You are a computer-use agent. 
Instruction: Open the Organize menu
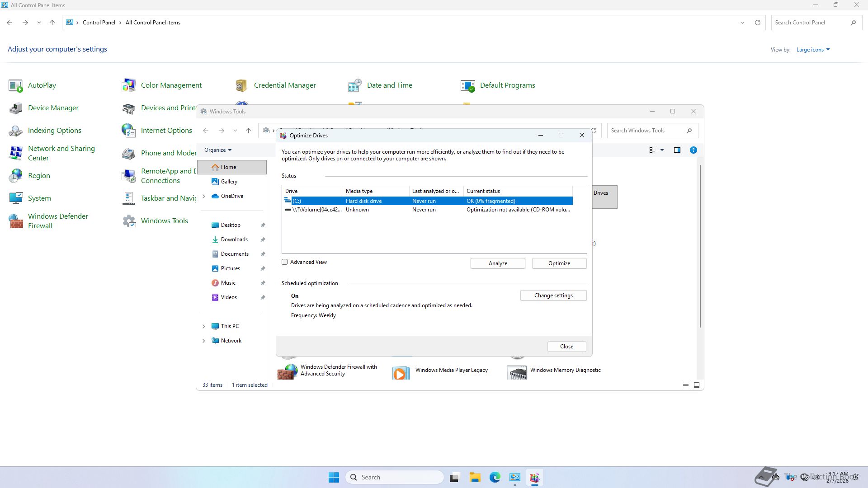[217, 150]
